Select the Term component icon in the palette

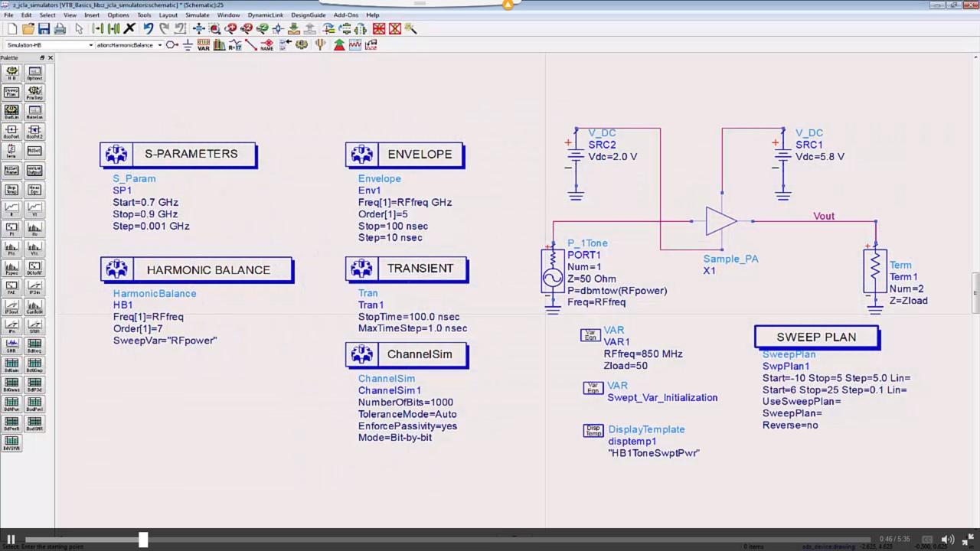coord(11,151)
